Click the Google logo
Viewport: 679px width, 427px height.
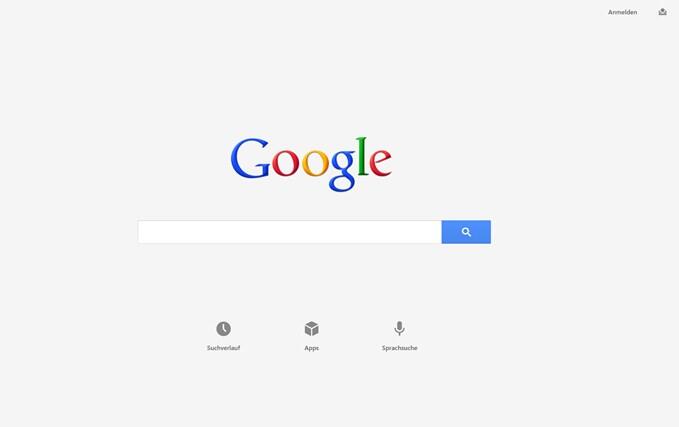pyautogui.click(x=311, y=165)
